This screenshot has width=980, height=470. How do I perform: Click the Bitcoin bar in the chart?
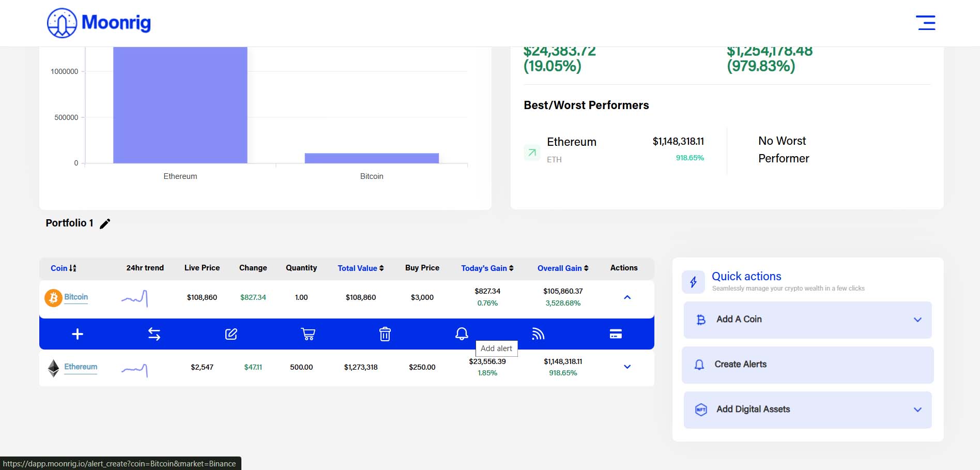pos(372,158)
